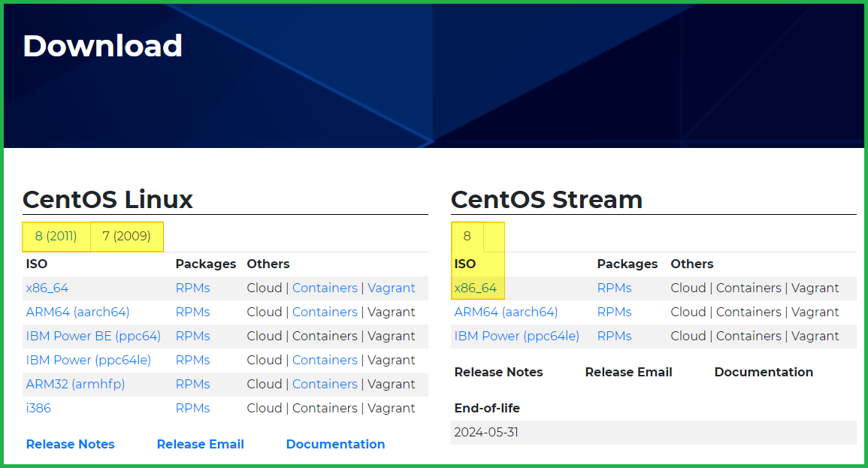Click Vagrant in the CentOS Linux x86_64 row

click(x=392, y=288)
